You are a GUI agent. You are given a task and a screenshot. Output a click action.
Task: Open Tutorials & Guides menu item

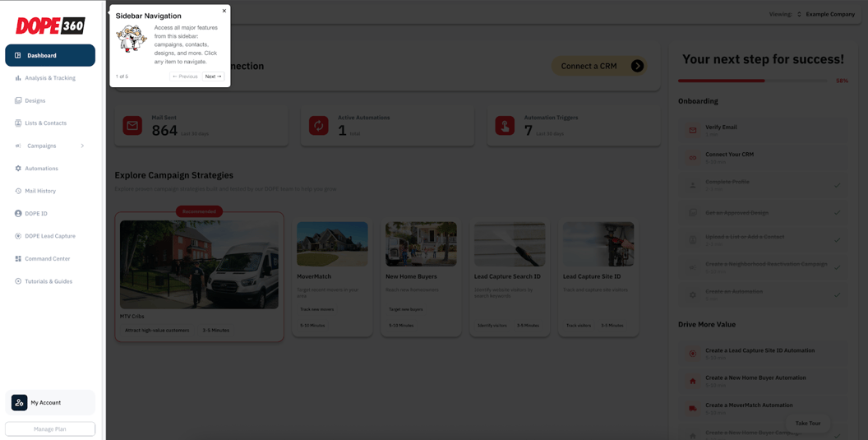click(48, 281)
